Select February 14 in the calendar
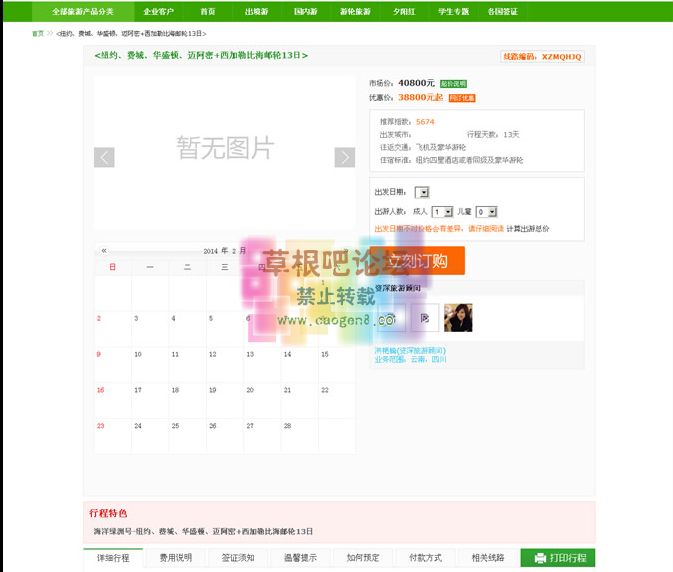Screen dimensions: 673x572 tap(300, 364)
